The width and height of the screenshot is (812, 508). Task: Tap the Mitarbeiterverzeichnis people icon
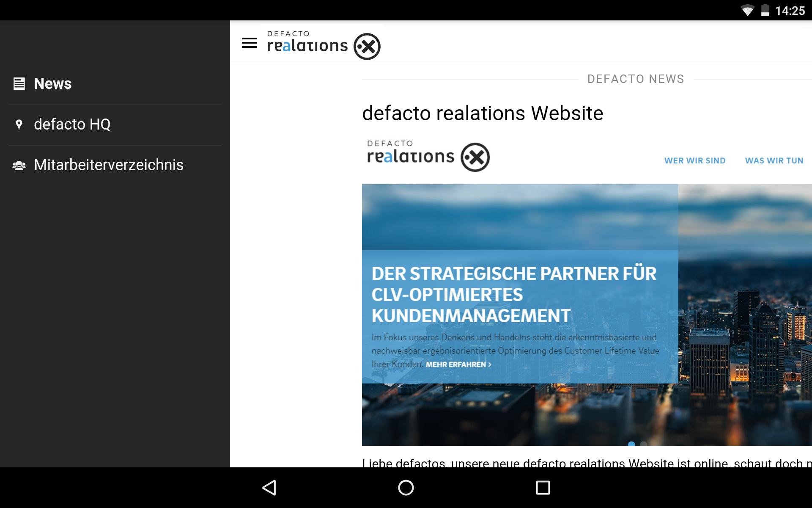point(19,165)
